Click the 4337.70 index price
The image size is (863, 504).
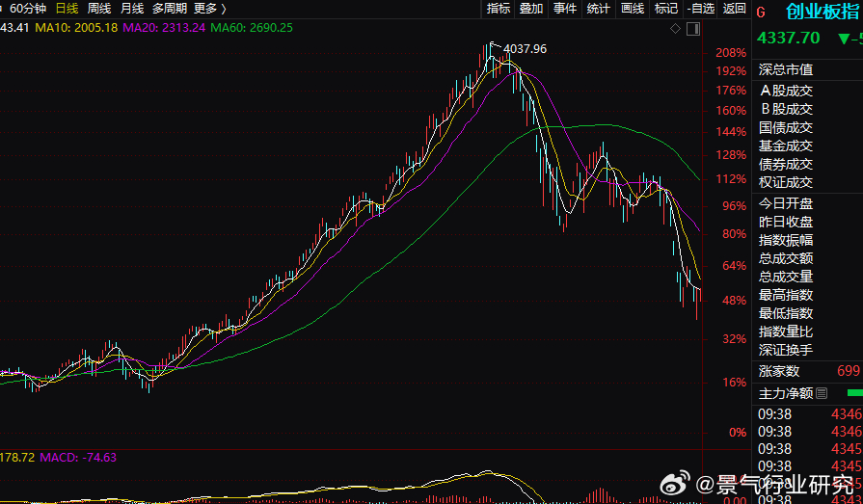pos(788,38)
